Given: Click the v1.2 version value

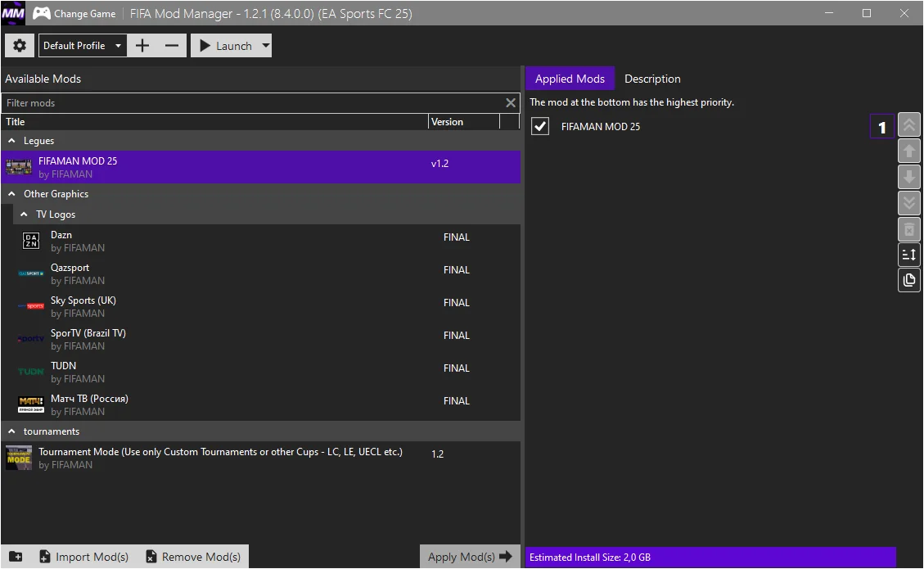Looking at the screenshot, I should (439, 163).
